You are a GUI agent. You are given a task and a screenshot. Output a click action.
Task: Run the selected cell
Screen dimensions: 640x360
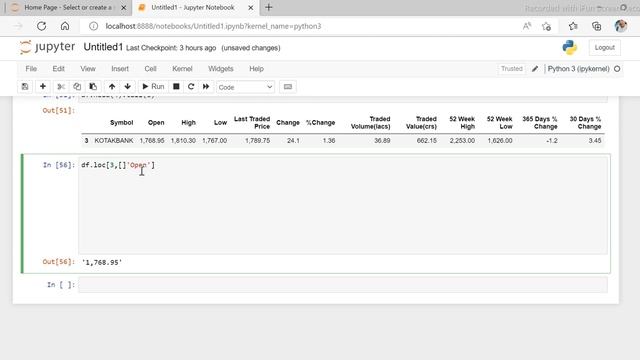point(153,87)
